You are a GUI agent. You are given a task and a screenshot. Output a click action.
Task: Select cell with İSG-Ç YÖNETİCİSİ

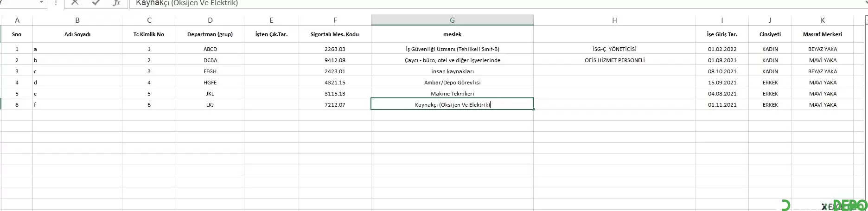pyautogui.click(x=614, y=49)
